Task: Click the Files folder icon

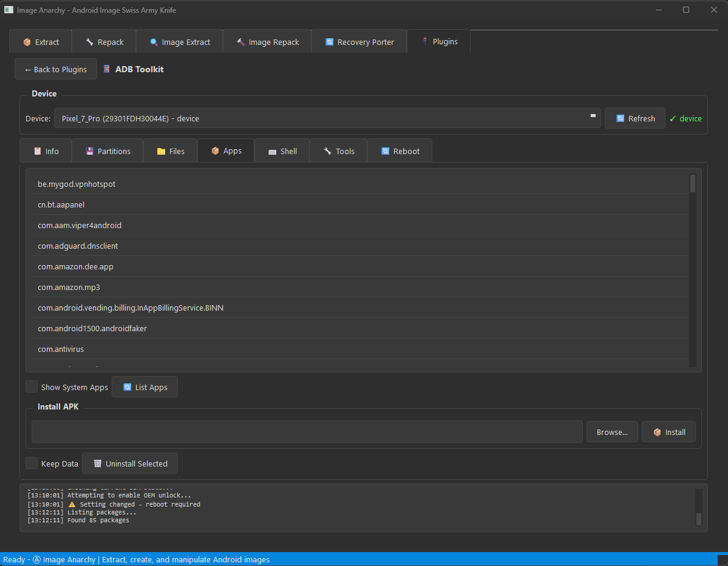Action: (x=161, y=151)
